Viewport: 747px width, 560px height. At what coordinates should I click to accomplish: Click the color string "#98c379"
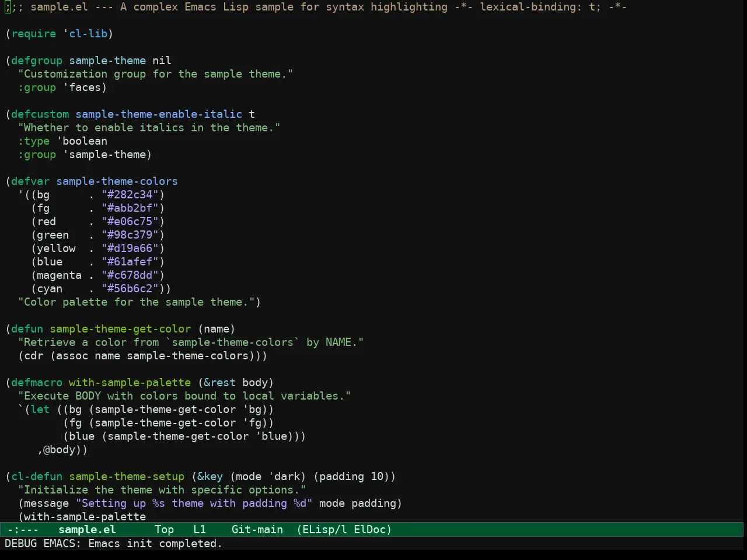click(x=130, y=235)
